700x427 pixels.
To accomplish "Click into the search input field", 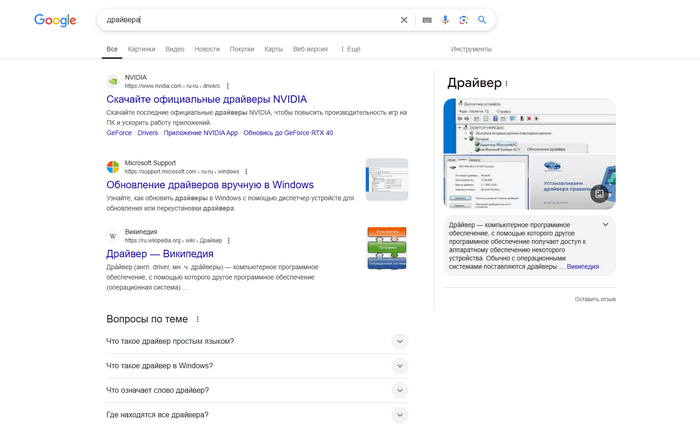I will pos(250,20).
